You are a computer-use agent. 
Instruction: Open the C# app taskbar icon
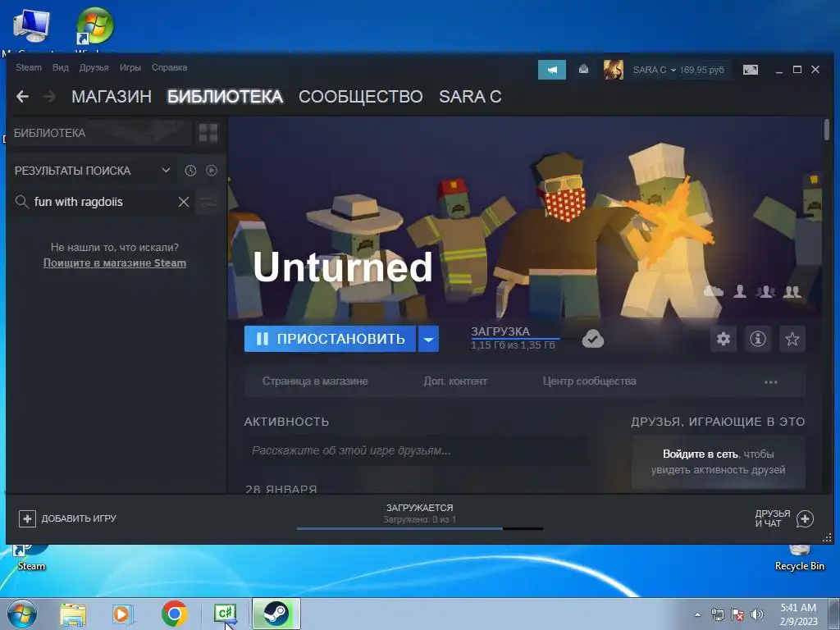(x=225, y=614)
